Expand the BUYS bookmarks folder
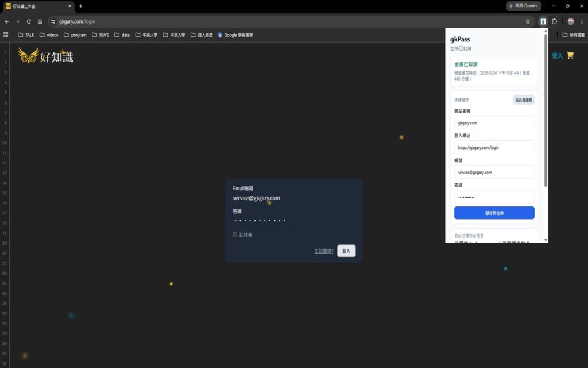The width and height of the screenshot is (588, 368). coord(100,35)
